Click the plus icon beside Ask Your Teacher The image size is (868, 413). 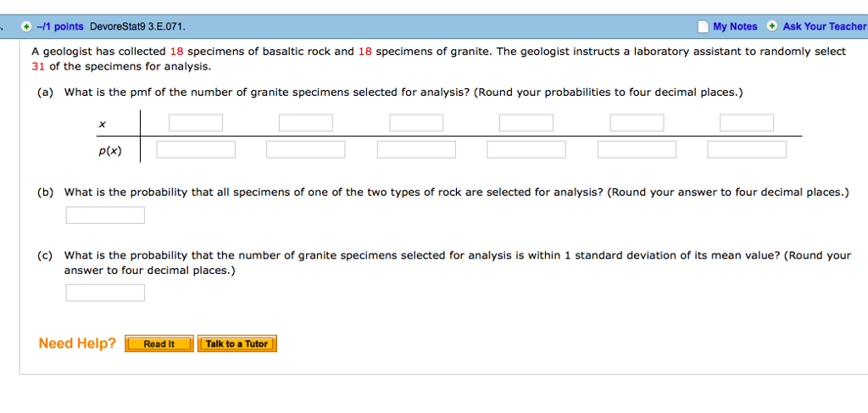772,26
